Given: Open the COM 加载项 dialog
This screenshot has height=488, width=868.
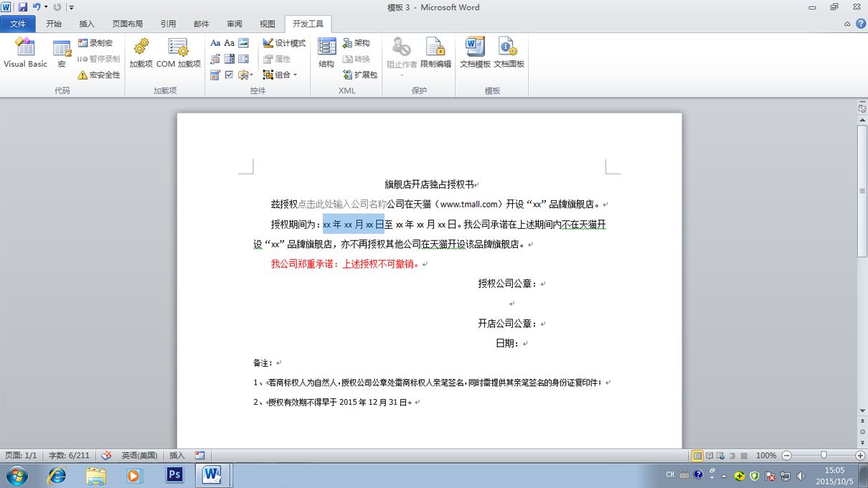Looking at the screenshot, I should pos(179,54).
